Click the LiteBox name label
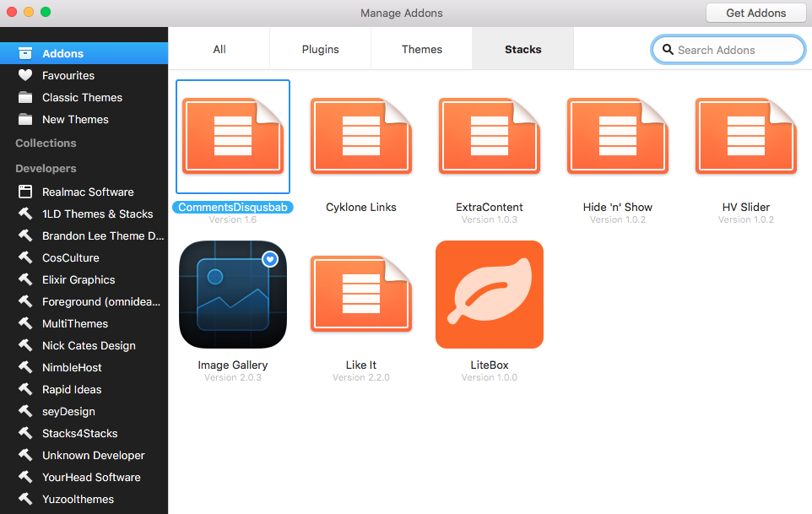 pyautogui.click(x=490, y=365)
